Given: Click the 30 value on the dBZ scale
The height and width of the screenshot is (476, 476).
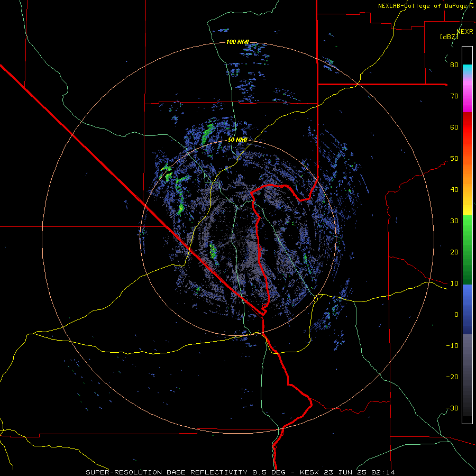Looking at the screenshot, I should pyautogui.click(x=454, y=221).
